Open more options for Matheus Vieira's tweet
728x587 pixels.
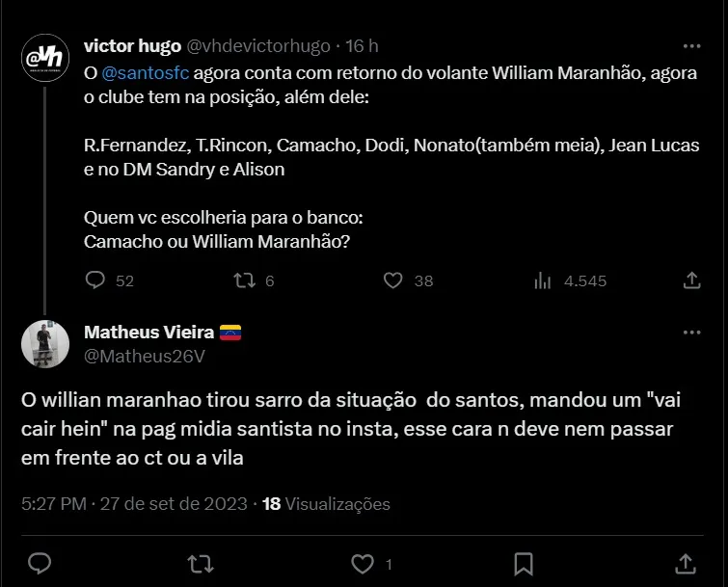[x=691, y=333]
